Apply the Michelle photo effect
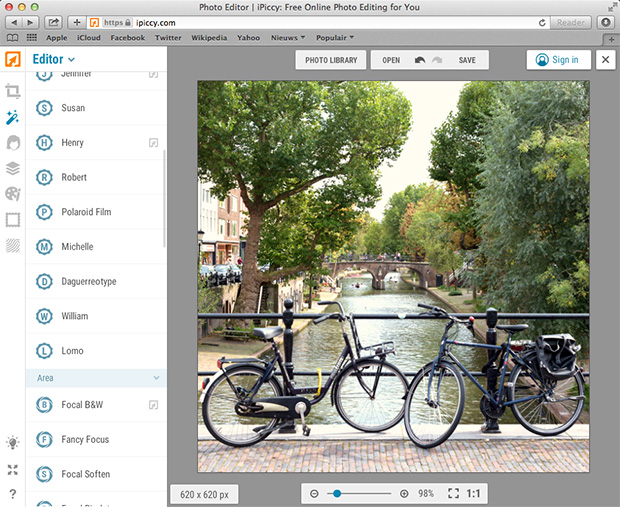 pos(96,247)
